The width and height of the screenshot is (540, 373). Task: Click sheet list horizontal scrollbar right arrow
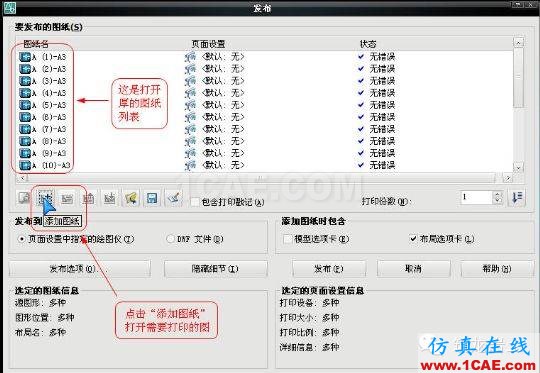pyautogui.click(x=508, y=178)
